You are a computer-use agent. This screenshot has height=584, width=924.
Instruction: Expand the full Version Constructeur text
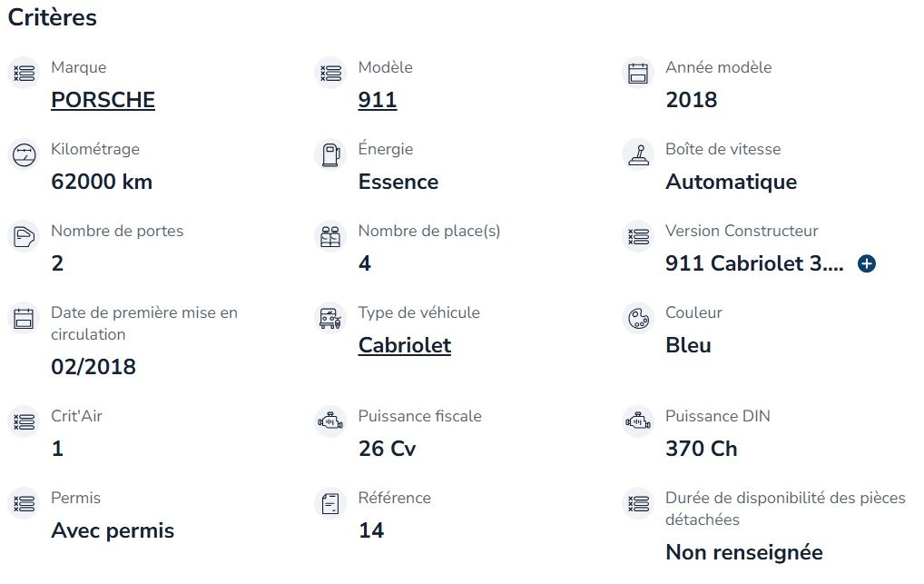click(x=866, y=263)
